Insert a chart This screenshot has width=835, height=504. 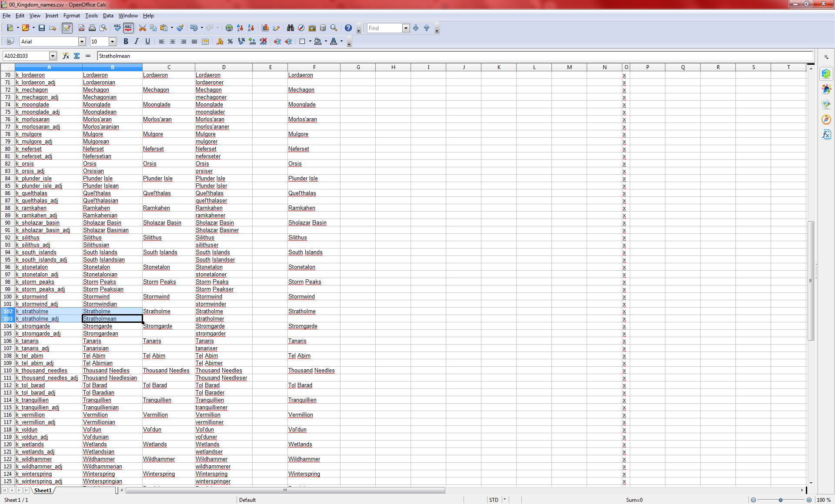[x=265, y=28]
